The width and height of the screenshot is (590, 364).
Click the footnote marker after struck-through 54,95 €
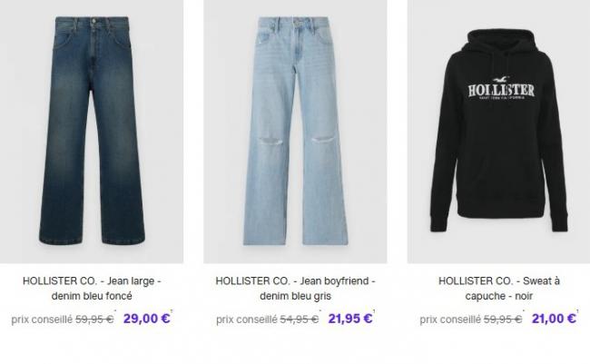click(x=320, y=311)
